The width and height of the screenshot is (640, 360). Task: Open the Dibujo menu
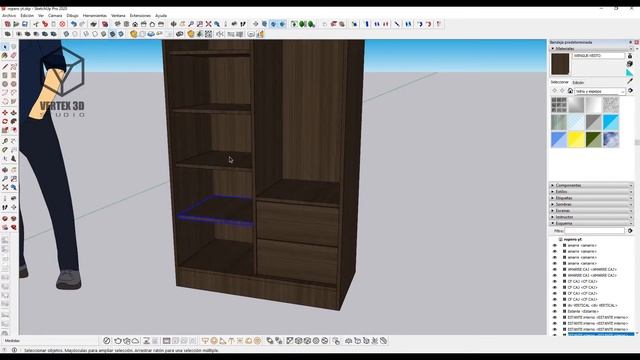coord(72,16)
